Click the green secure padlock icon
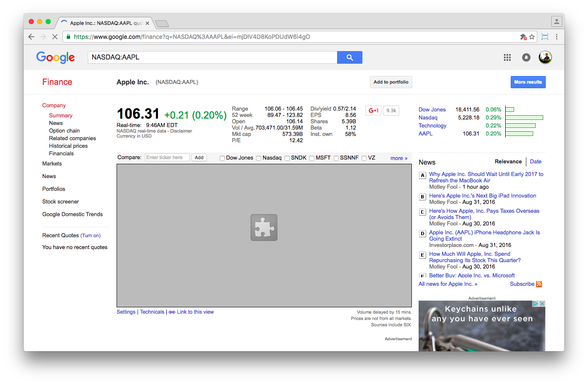588x385 pixels. pos(68,37)
